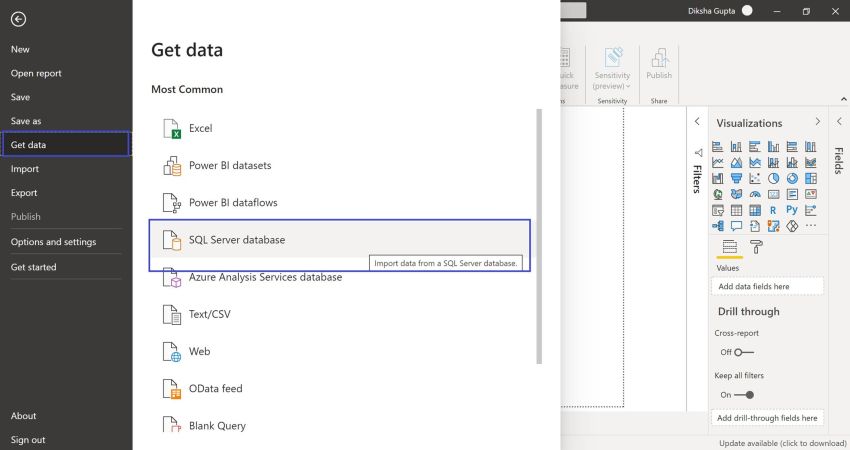Screen dimensions: 850x450
Task: Click the back arrow in backstage menu
Action: 18,20
